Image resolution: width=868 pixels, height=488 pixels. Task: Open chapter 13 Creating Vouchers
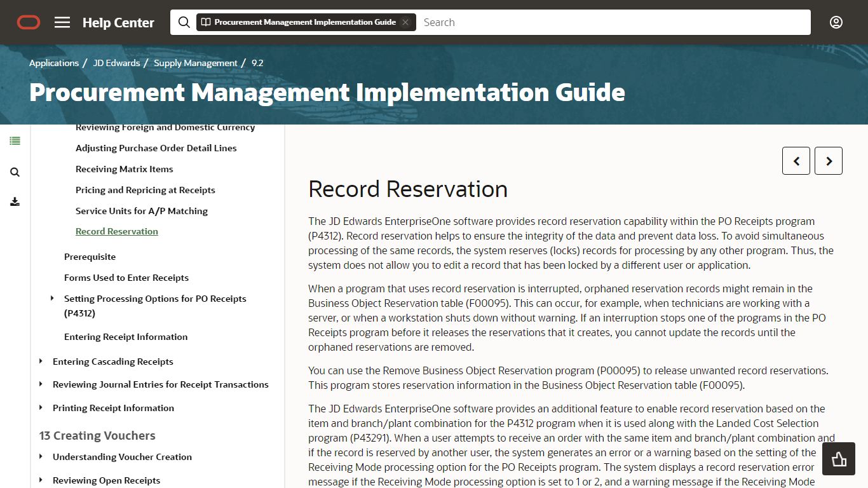click(x=97, y=435)
